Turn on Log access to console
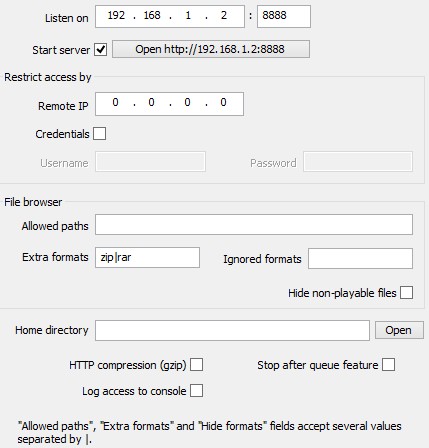The image size is (429, 448). click(x=196, y=391)
